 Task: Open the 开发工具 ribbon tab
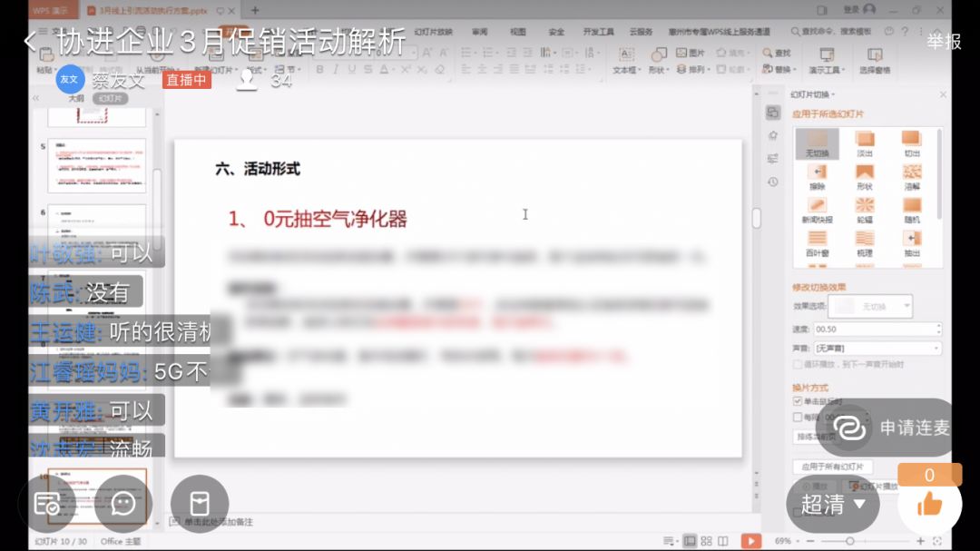pos(598,32)
